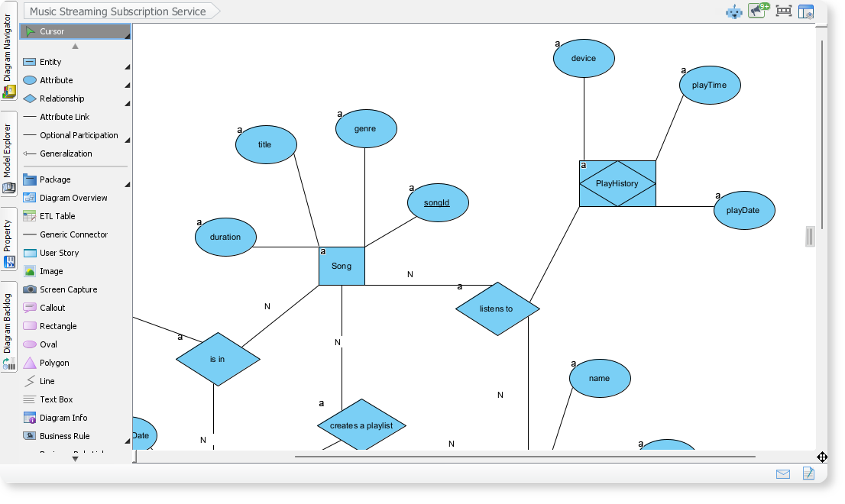Expand the Relationship tool variants arrow
Screen dimensions: 845x504
pyautogui.click(x=128, y=102)
